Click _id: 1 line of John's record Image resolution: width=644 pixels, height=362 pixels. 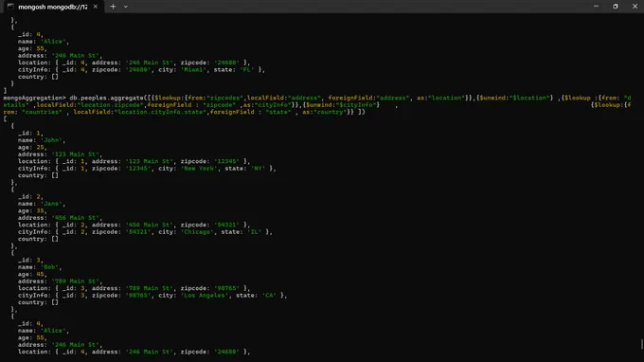[x=30, y=133]
